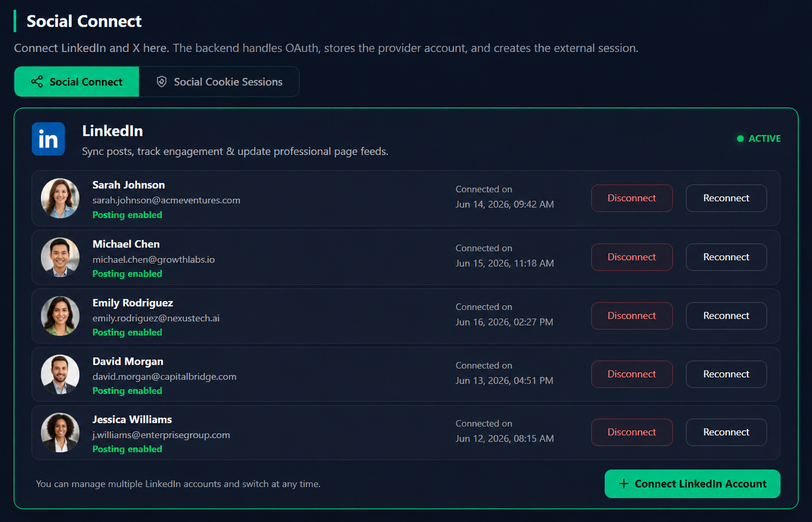
Task: Select the name David Morgan
Action: tap(128, 361)
